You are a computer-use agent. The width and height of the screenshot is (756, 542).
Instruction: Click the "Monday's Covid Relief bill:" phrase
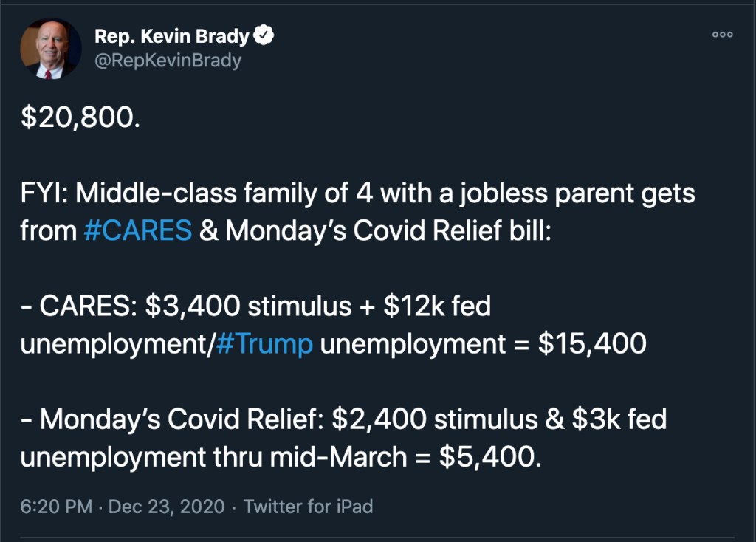click(x=388, y=231)
